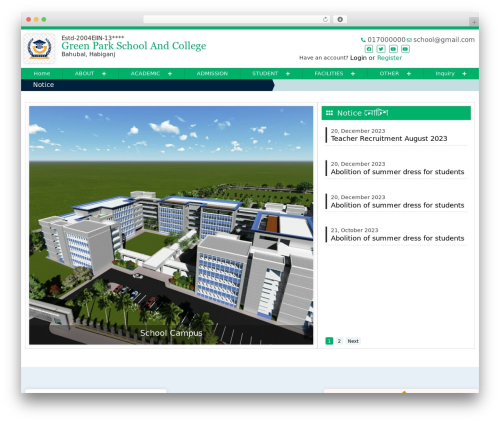
Task: Click the YouTube icon right beside Twitter
Action: click(x=393, y=49)
